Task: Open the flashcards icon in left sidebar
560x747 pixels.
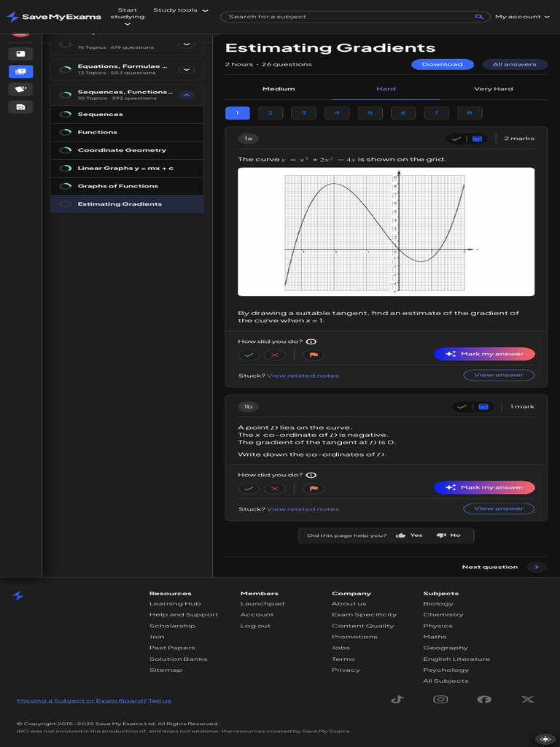Action: point(20,89)
